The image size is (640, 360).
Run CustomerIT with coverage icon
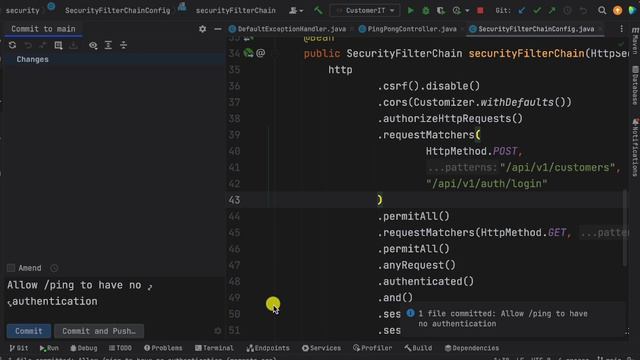point(441,10)
